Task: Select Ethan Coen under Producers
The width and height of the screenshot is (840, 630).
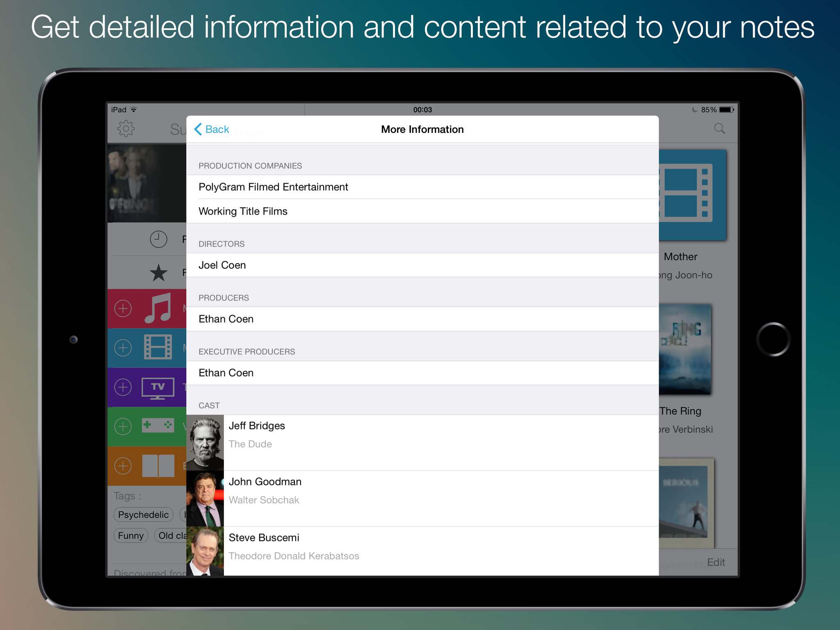Action: pos(422,319)
